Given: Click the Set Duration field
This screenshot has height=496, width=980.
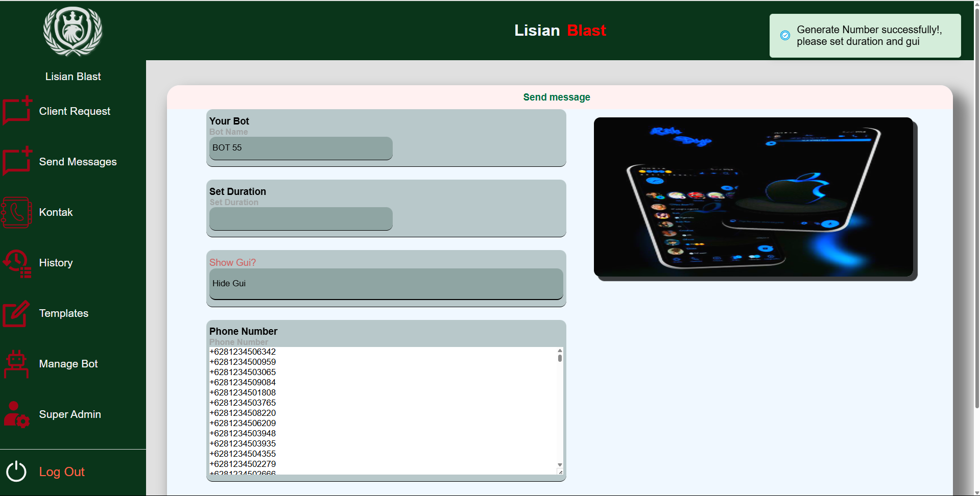Looking at the screenshot, I should click(x=300, y=218).
